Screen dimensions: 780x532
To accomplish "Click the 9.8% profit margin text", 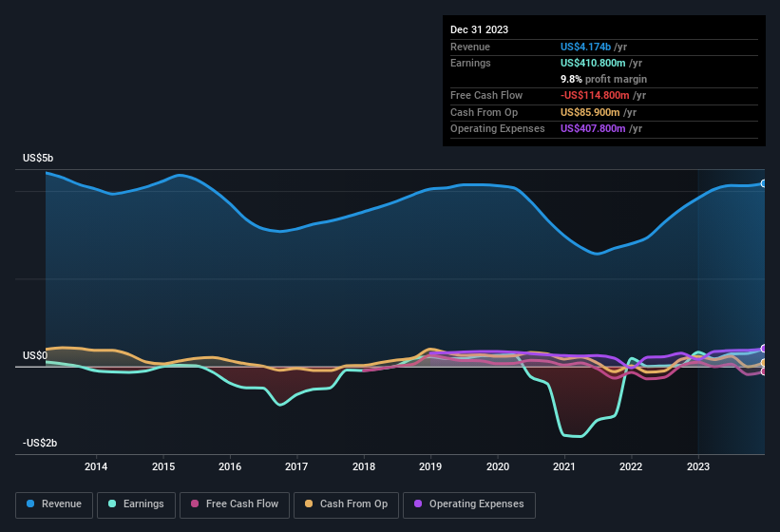I will 604,79.
